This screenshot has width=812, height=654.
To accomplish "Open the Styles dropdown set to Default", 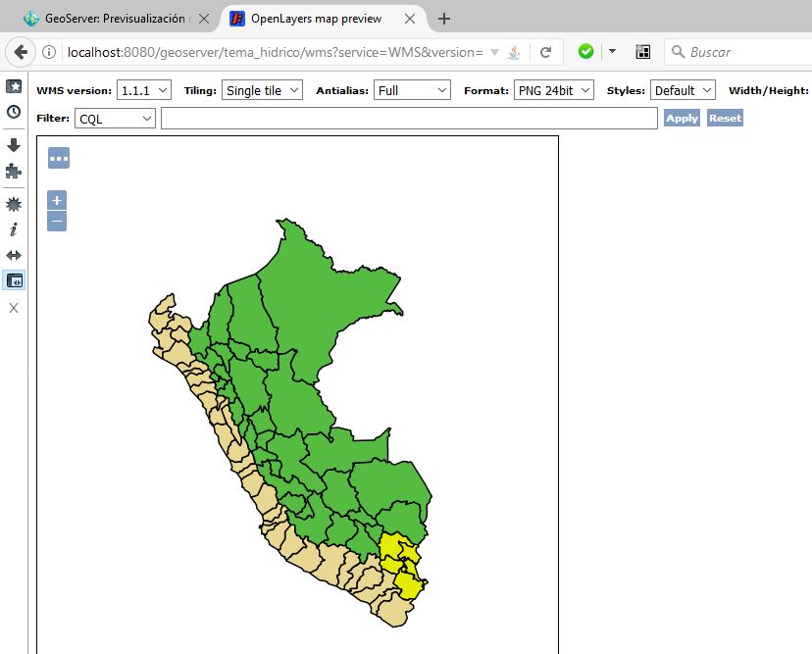I will pos(681,89).
